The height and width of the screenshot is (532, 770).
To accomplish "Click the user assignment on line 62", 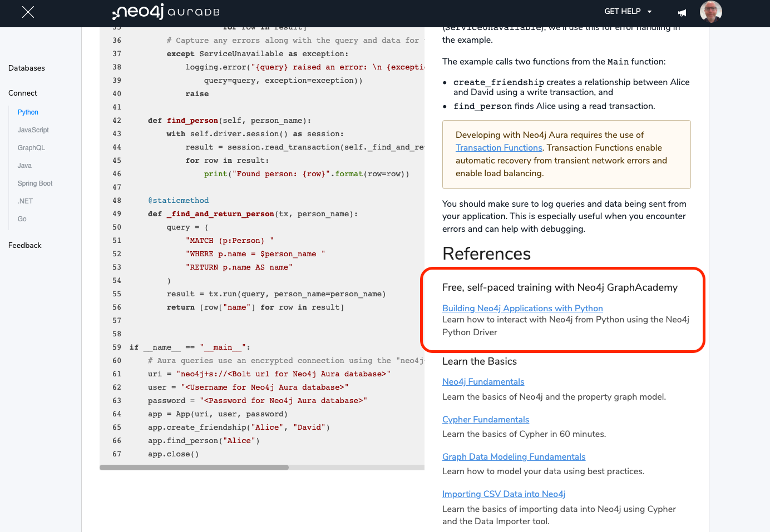I will (248, 387).
